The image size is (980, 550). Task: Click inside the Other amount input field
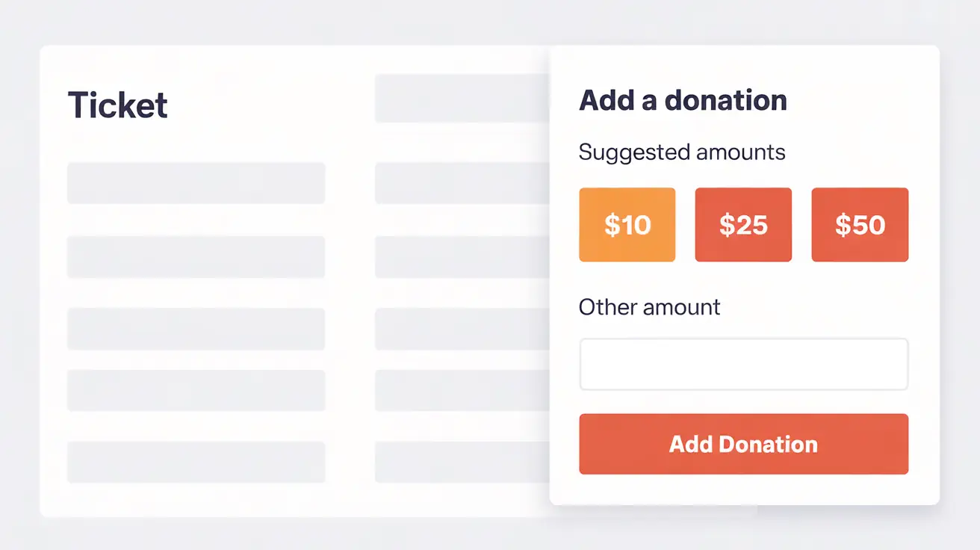743,364
